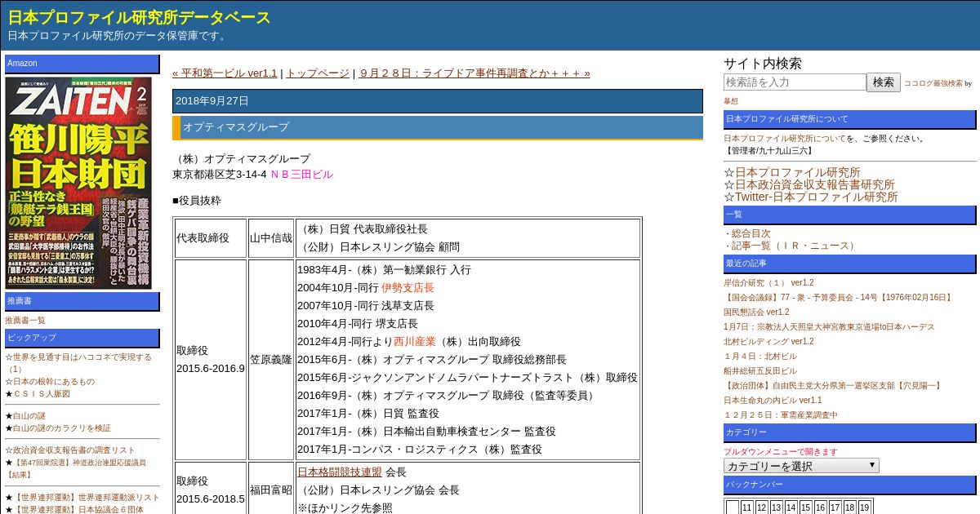Open recent article 日本生命丸の内ビル ver1.1
The height and width of the screenshot is (514, 980).
coord(773,401)
